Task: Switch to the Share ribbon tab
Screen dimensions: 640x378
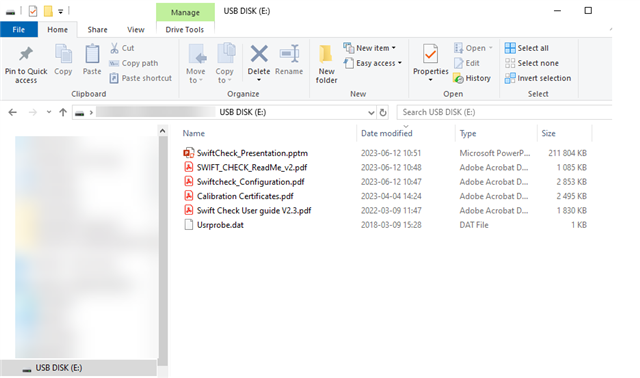Action: 97,29
